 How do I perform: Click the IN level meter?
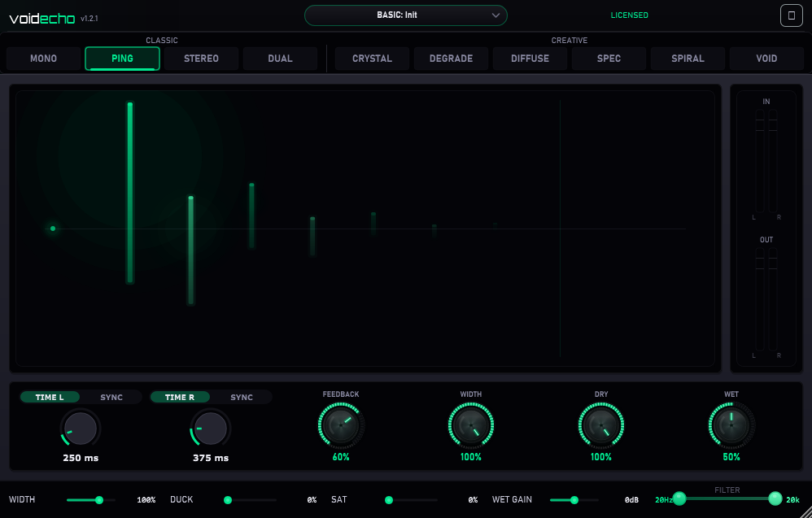(765, 159)
